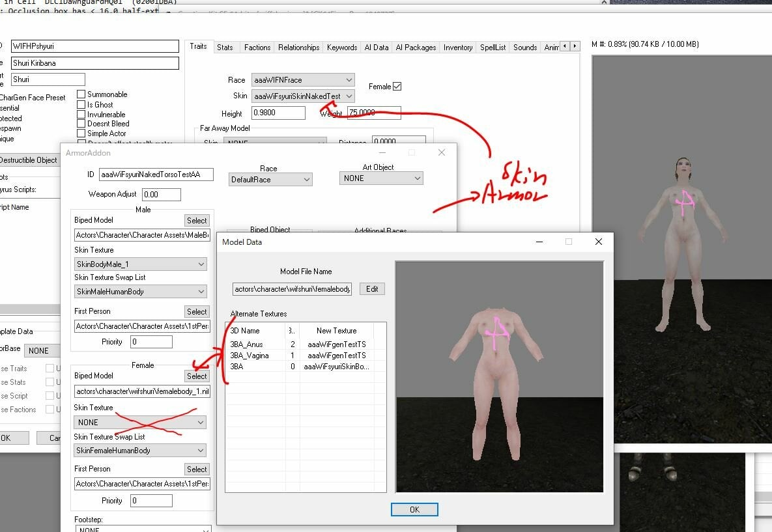
Task: Enable the Simple Actor checkbox
Action: pyautogui.click(x=81, y=133)
